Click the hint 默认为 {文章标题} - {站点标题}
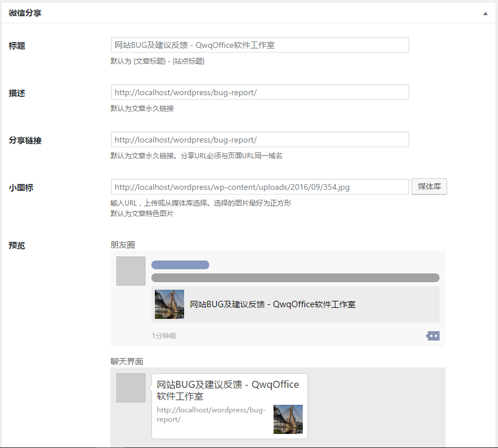 (x=158, y=61)
